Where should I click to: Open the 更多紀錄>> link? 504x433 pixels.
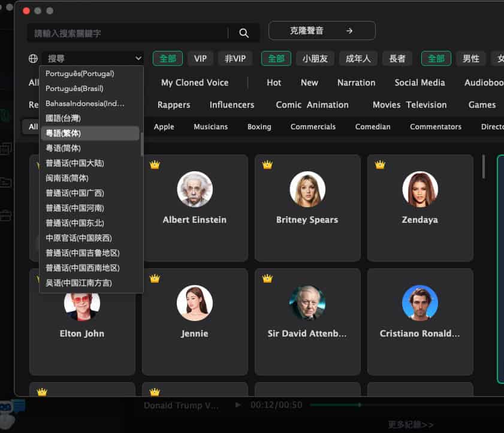[x=411, y=425]
